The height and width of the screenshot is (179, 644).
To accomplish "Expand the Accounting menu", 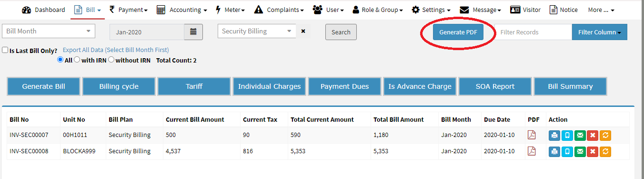I will (x=181, y=10).
